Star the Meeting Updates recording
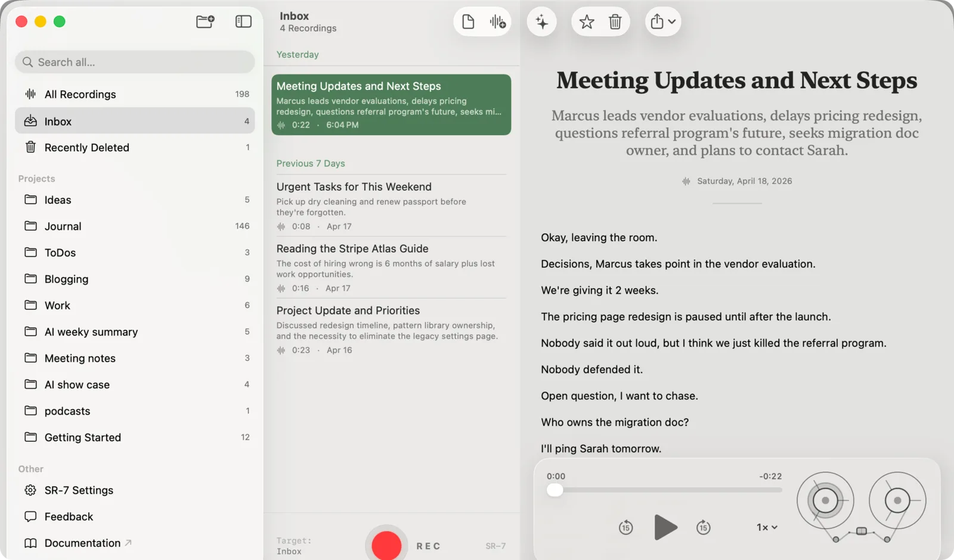The width and height of the screenshot is (954, 560). tap(587, 22)
